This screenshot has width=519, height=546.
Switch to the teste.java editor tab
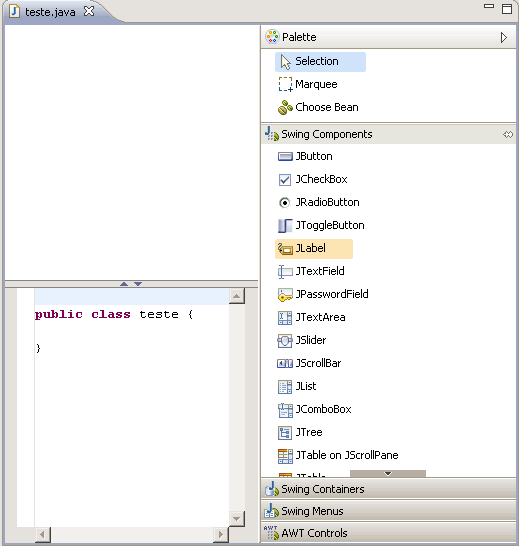(x=50, y=12)
